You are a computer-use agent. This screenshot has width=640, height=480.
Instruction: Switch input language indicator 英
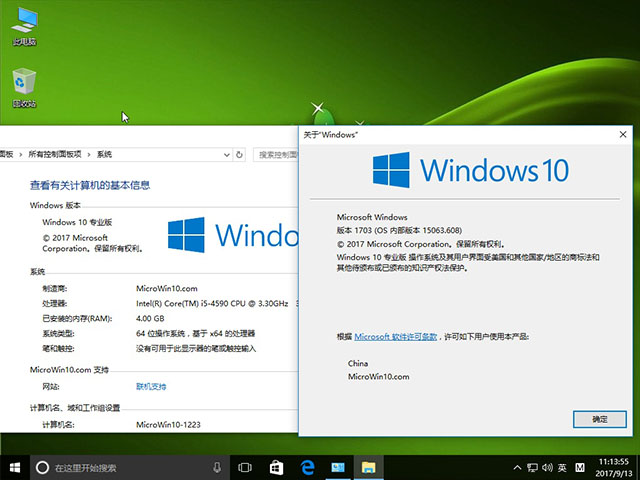pyautogui.click(x=562, y=467)
